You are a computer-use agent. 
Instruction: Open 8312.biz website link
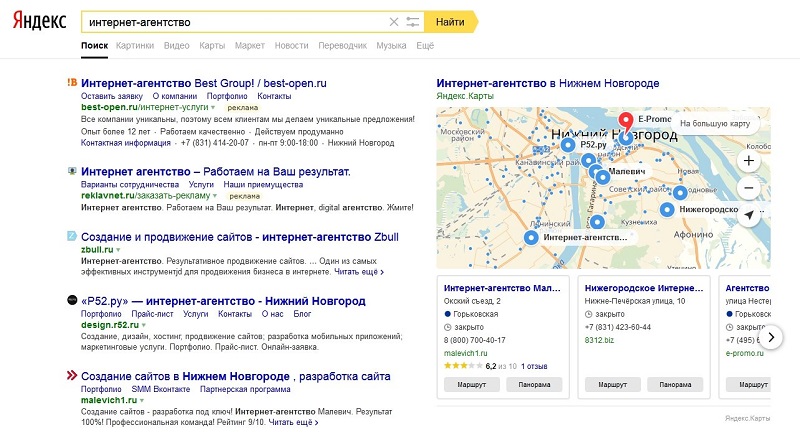599,340
